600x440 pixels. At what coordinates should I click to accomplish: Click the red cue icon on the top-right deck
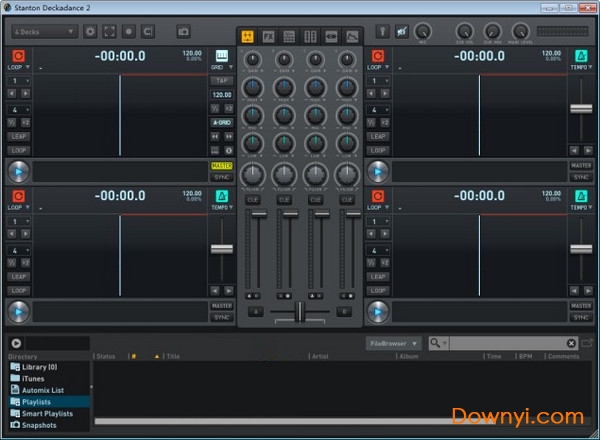tap(378, 56)
